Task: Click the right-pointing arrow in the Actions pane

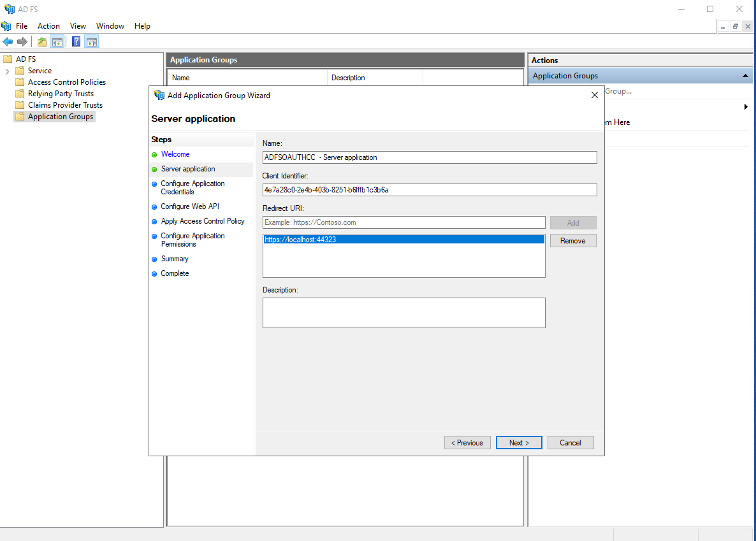Action: pos(746,106)
